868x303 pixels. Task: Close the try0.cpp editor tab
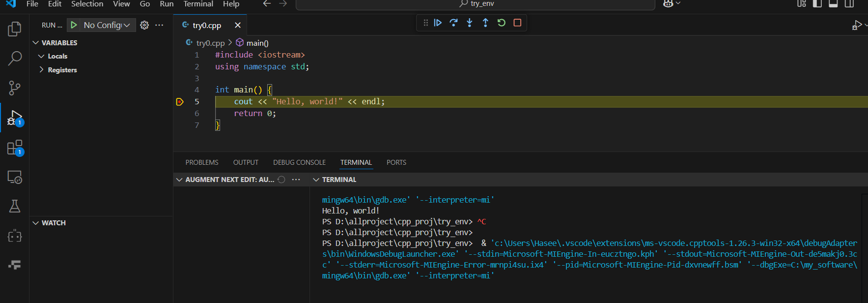(238, 25)
